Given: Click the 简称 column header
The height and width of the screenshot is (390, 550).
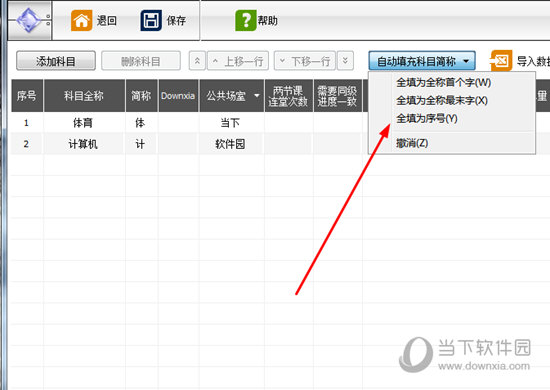Looking at the screenshot, I should click(x=142, y=96).
